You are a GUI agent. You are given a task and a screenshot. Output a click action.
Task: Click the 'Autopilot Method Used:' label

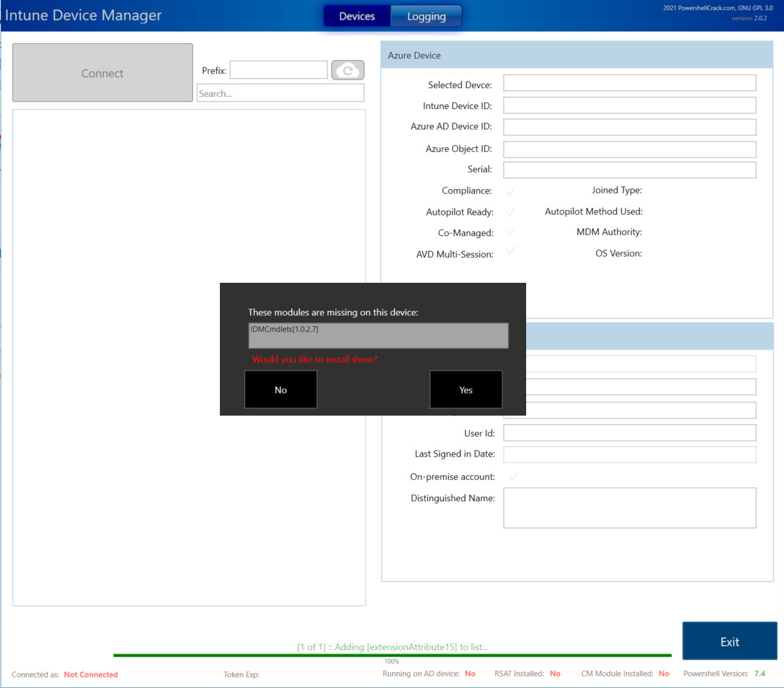pyautogui.click(x=594, y=211)
